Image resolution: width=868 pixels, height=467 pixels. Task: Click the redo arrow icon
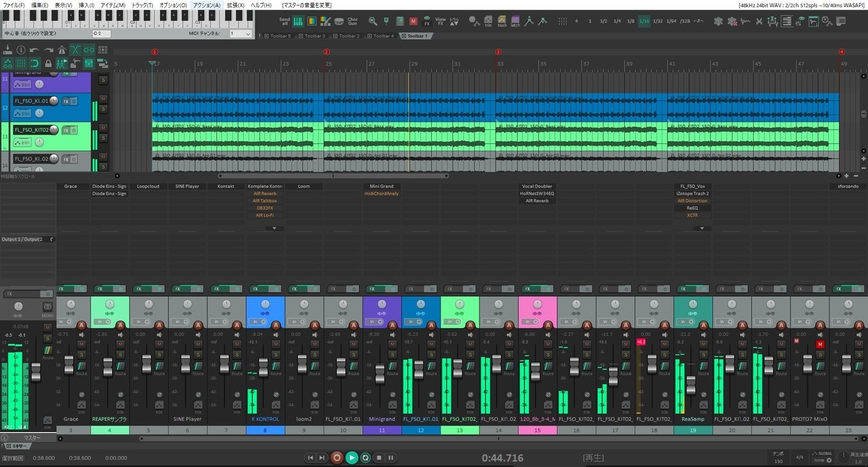48,50
